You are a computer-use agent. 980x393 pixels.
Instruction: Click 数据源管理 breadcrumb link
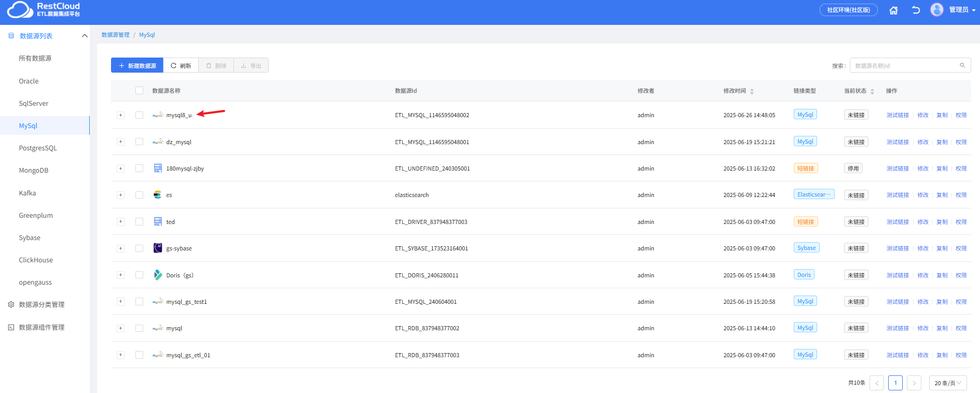116,35
